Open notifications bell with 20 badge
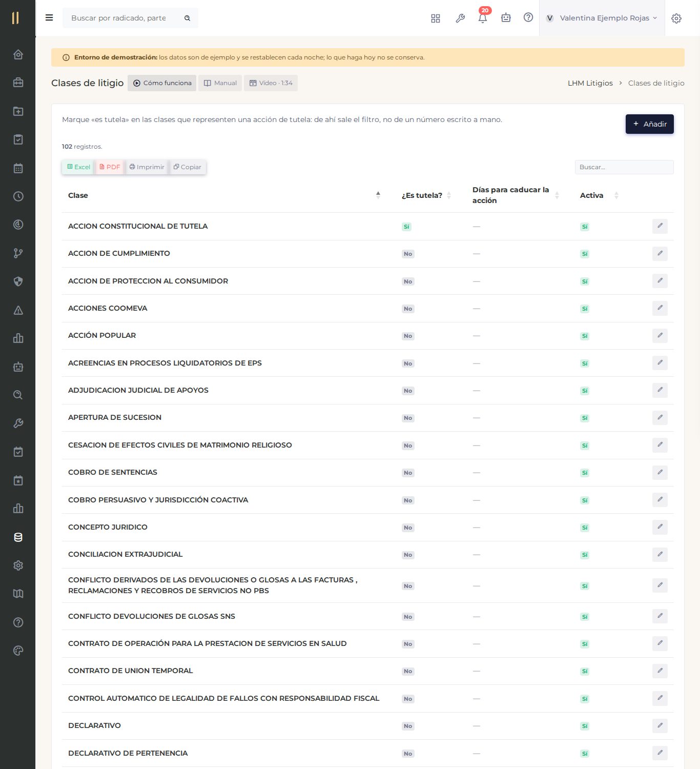The image size is (700, 769). pyautogui.click(x=483, y=17)
